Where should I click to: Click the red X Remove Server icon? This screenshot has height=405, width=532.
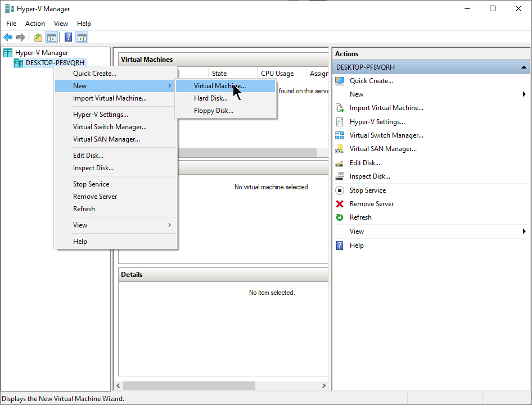pos(340,204)
